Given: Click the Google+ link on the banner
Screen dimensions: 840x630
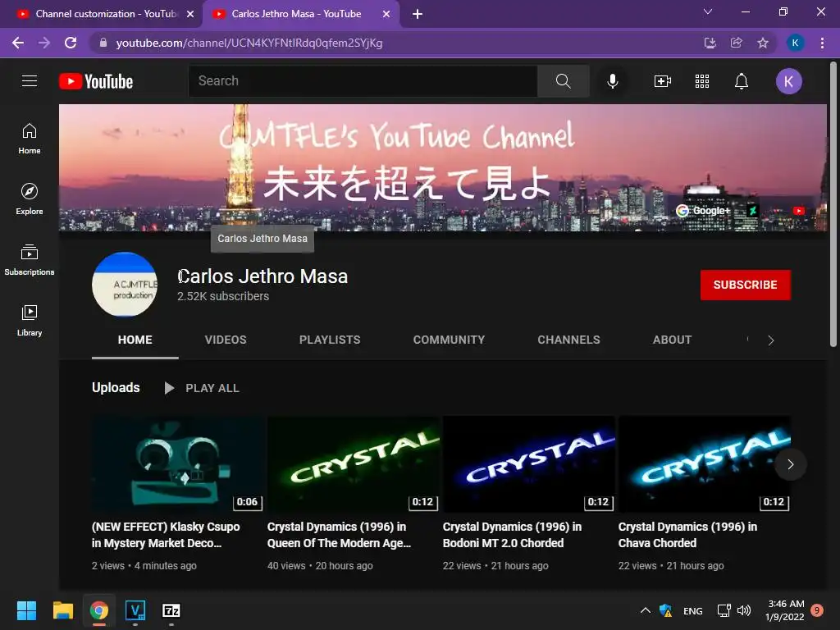Looking at the screenshot, I should pos(703,211).
